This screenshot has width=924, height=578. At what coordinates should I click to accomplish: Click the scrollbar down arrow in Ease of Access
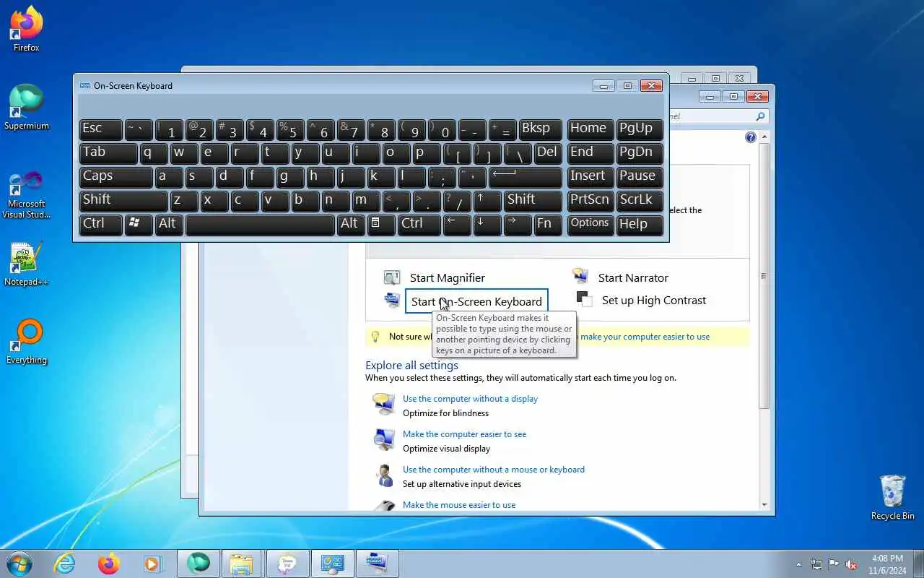[764, 504]
